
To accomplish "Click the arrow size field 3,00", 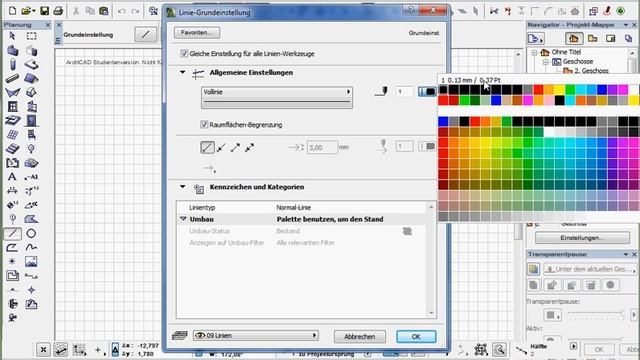I will point(322,147).
